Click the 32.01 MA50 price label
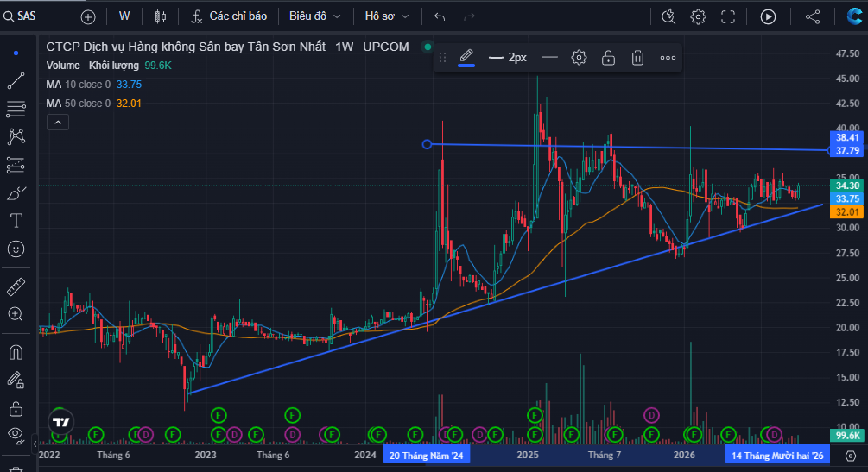Viewport: 868px width, 472px height. [847, 212]
